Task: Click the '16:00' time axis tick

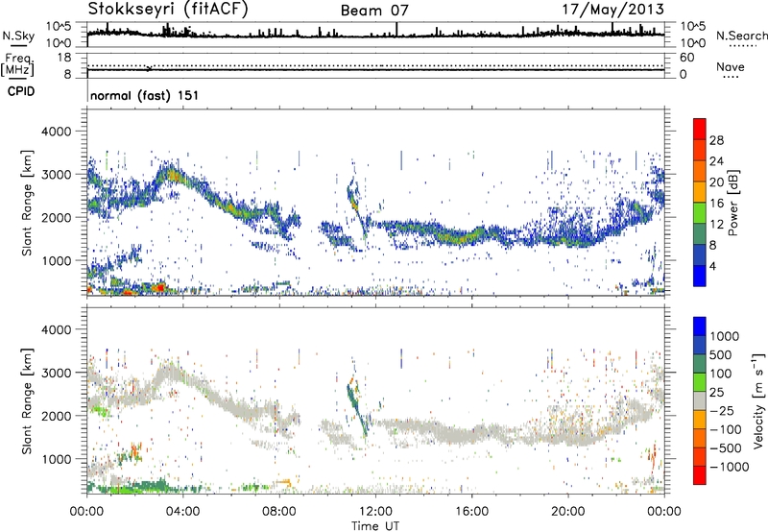Action: [x=472, y=512]
